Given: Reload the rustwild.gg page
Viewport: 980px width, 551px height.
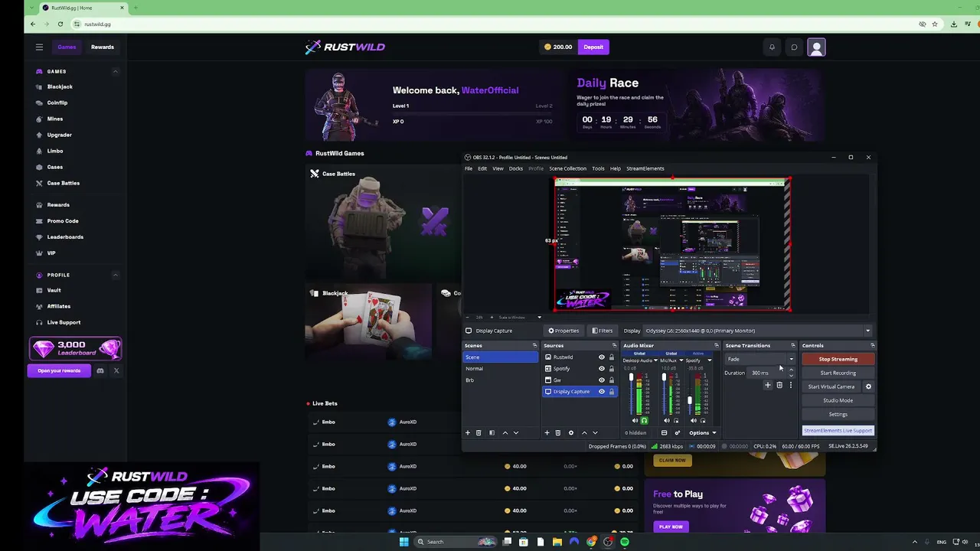Looking at the screenshot, I should coord(60,24).
